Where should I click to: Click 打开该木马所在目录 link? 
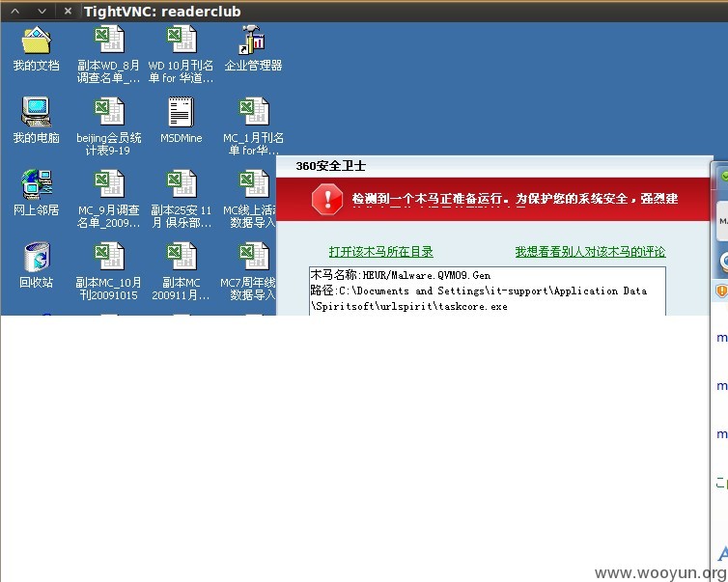[380, 252]
